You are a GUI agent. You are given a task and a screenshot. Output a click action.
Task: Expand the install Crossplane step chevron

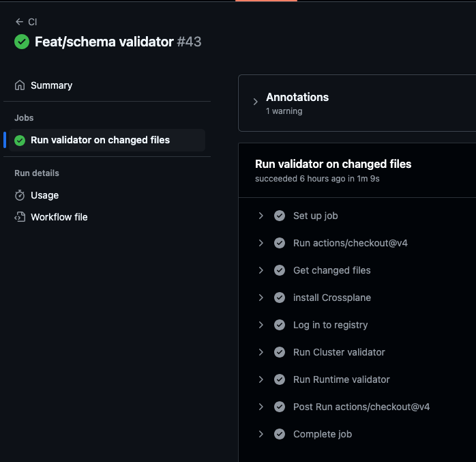coord(261,298)
